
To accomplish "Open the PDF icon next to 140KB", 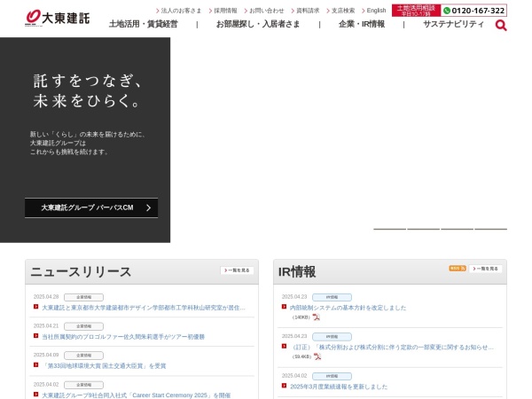I will (317, 317).
